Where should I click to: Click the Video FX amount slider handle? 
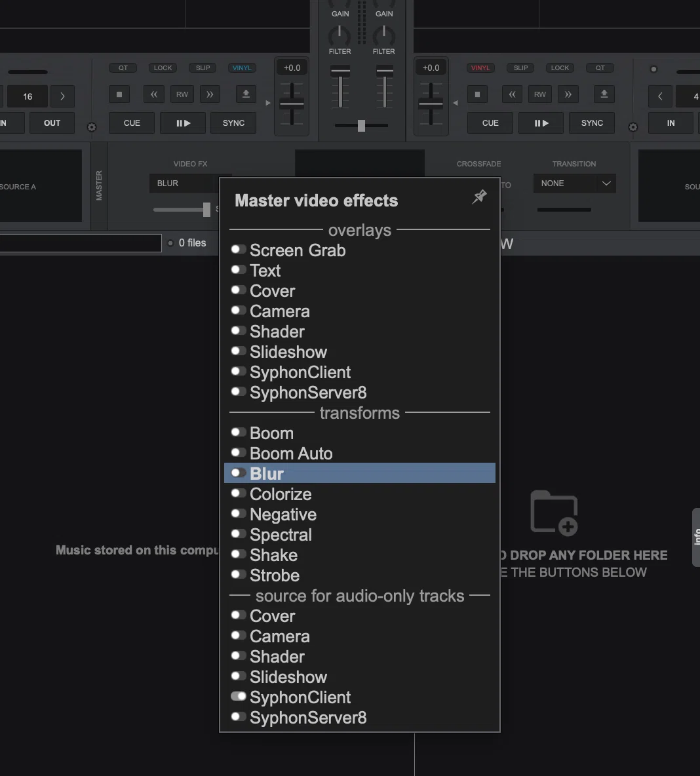(206, 209)
